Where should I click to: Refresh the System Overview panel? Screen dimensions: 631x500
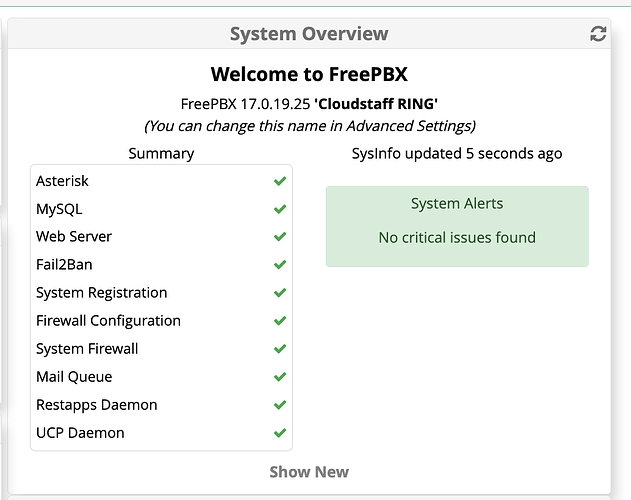point(598,34)
